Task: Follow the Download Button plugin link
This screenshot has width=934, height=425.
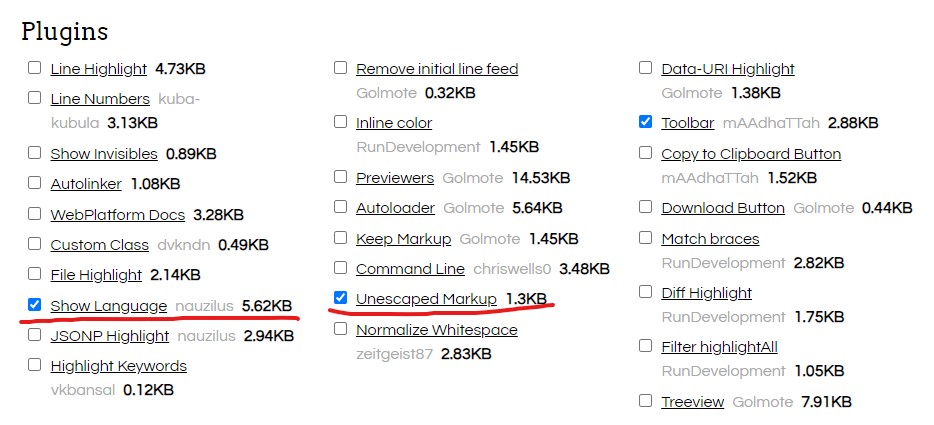Action: (723, 207)
